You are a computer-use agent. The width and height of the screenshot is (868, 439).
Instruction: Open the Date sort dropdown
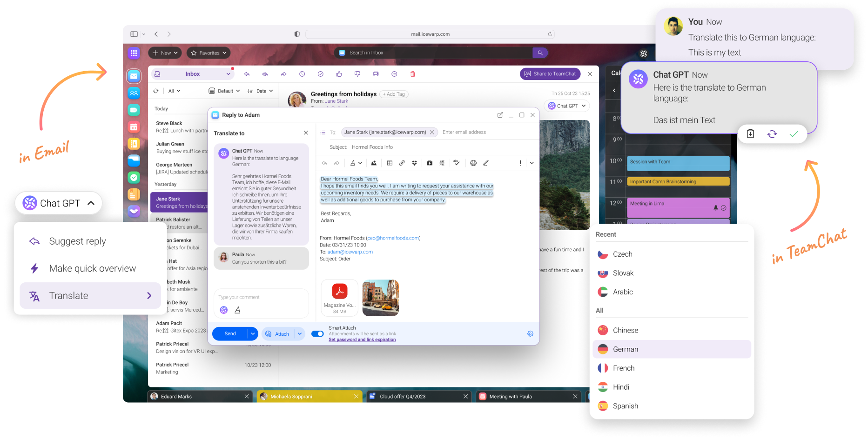click(260, 91)
